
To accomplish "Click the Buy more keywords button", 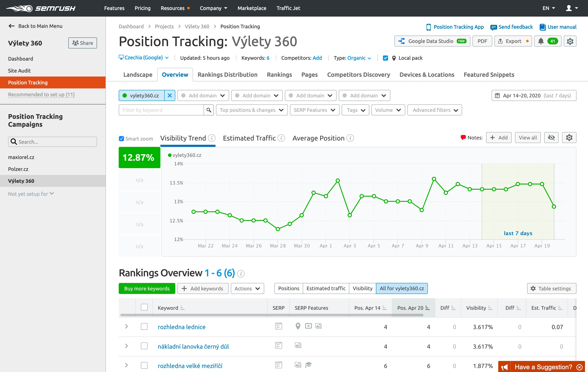I will (x=147, y=288).
